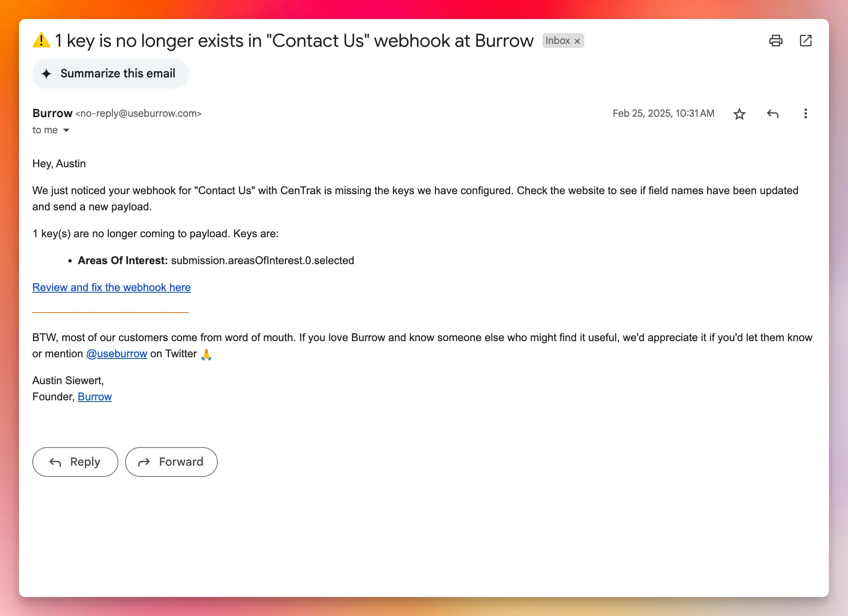
Task: Remove the Inbox label with the x
Action: tap(577, 41)
